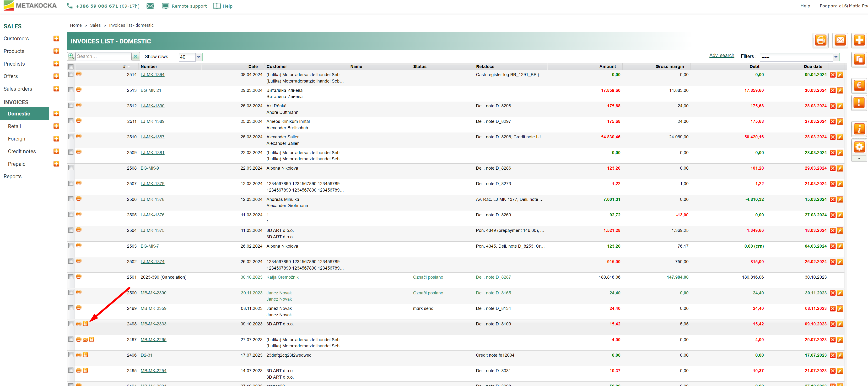The image size is (868, 386).
Task: Open the info icon in the right sidebar
Action: (x=859, y=129)
